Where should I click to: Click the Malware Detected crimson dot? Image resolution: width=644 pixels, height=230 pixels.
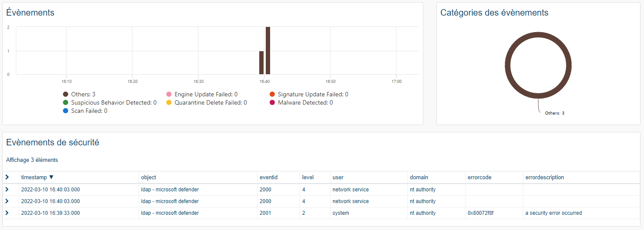(x=272, y=102)
